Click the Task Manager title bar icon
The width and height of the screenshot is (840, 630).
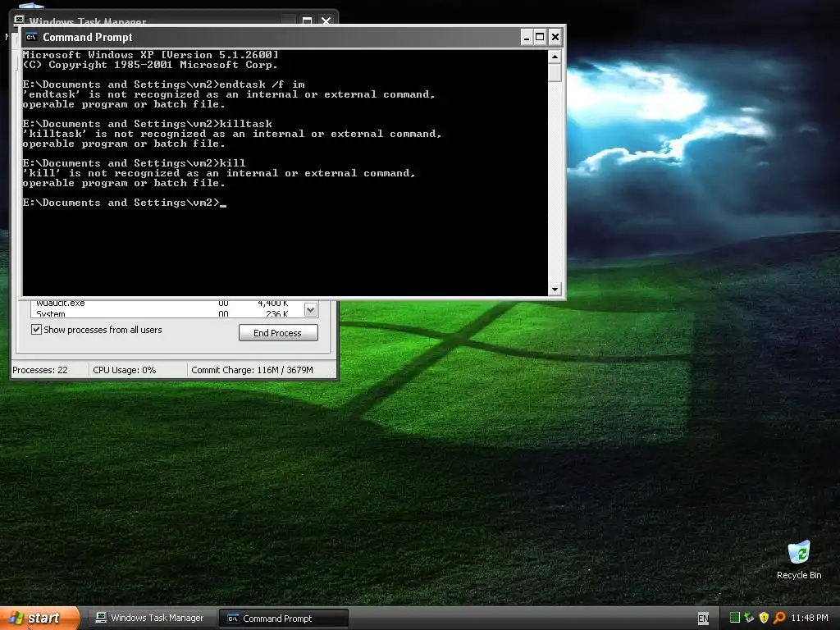(20, 20)
